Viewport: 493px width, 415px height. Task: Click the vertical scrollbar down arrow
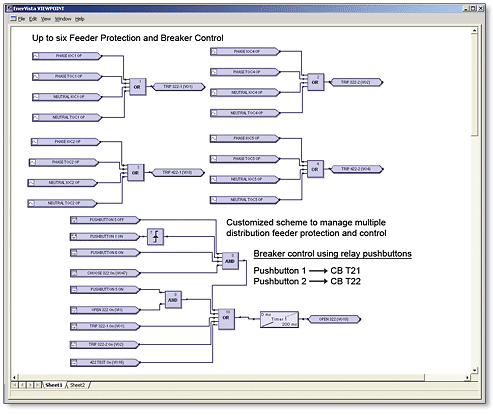point(475,370)
